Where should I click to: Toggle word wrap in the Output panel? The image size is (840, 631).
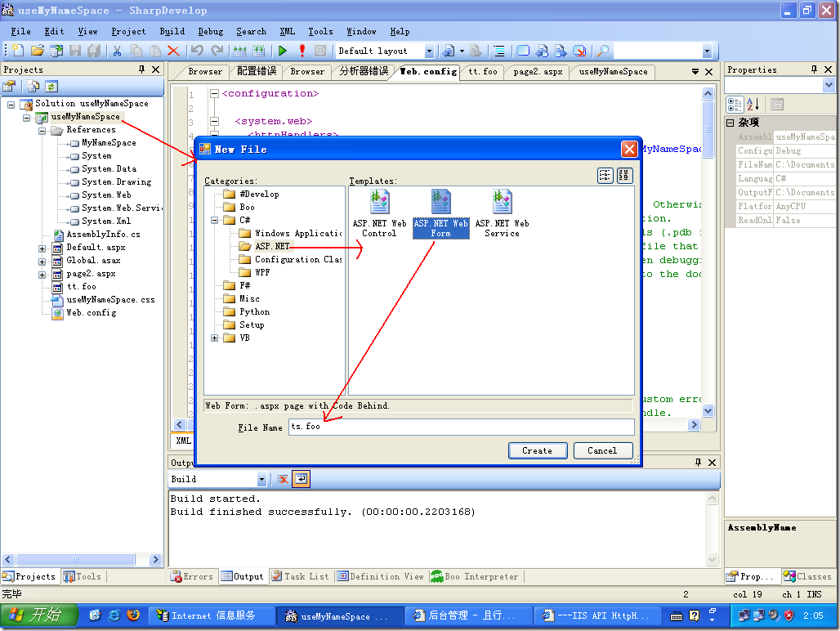(302, 479)
